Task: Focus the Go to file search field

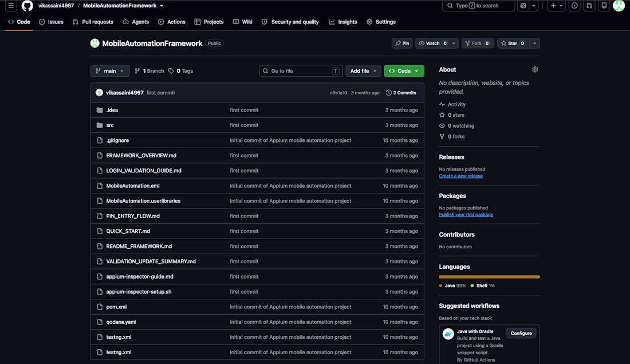Action: point(301,71)
